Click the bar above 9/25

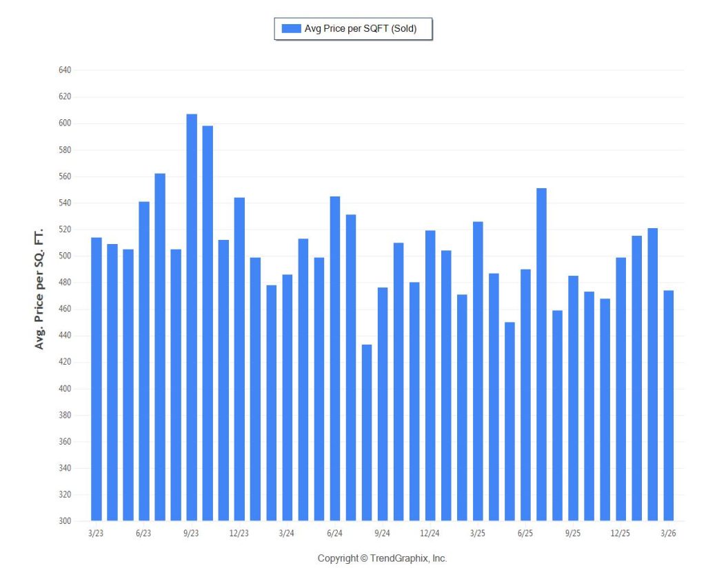tap(573, 398)
